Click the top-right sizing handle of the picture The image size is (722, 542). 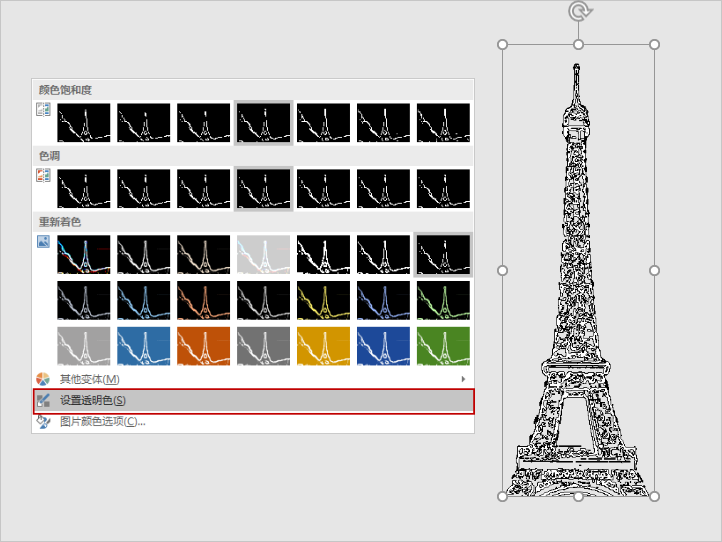point(654,45)
